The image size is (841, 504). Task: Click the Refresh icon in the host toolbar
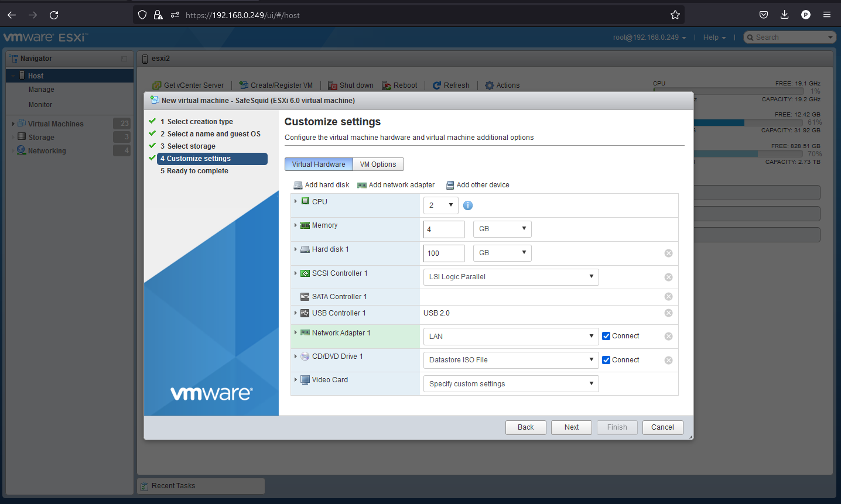tap(437, 85)
